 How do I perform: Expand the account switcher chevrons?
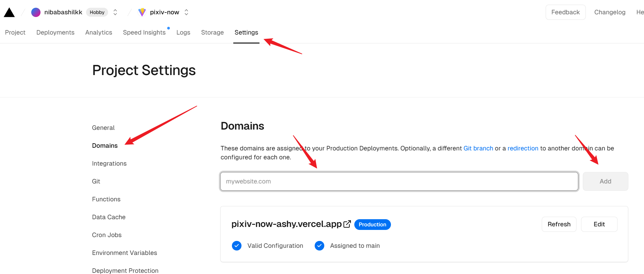point(115,12)
